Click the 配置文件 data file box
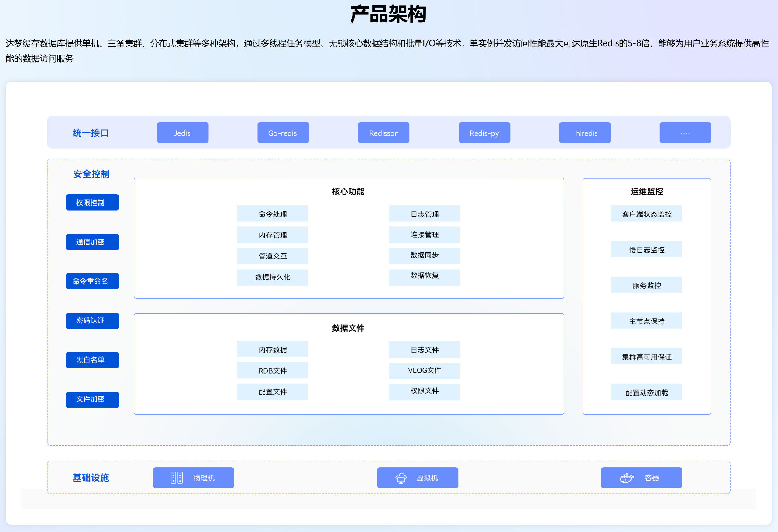778x532 pixels. tap(273, 392)
